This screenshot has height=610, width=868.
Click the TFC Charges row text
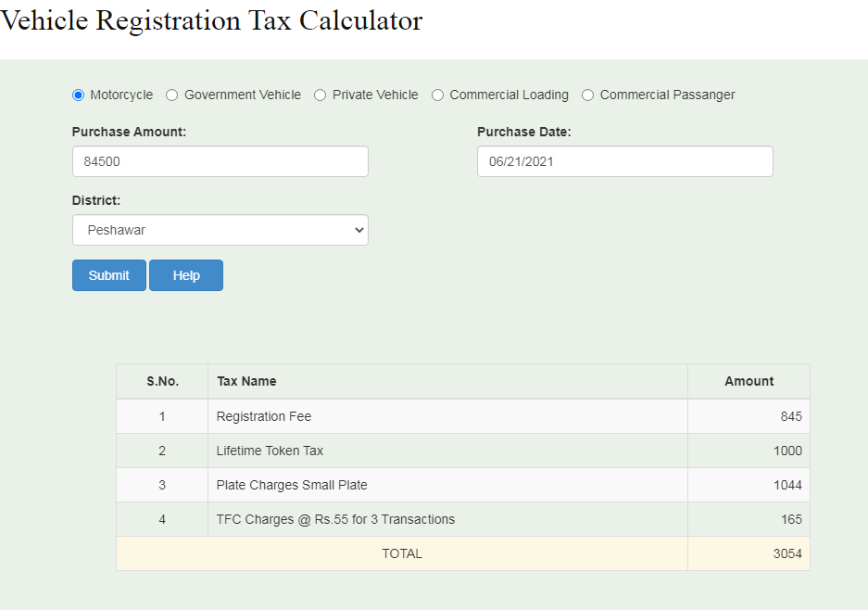pos(335,519)
